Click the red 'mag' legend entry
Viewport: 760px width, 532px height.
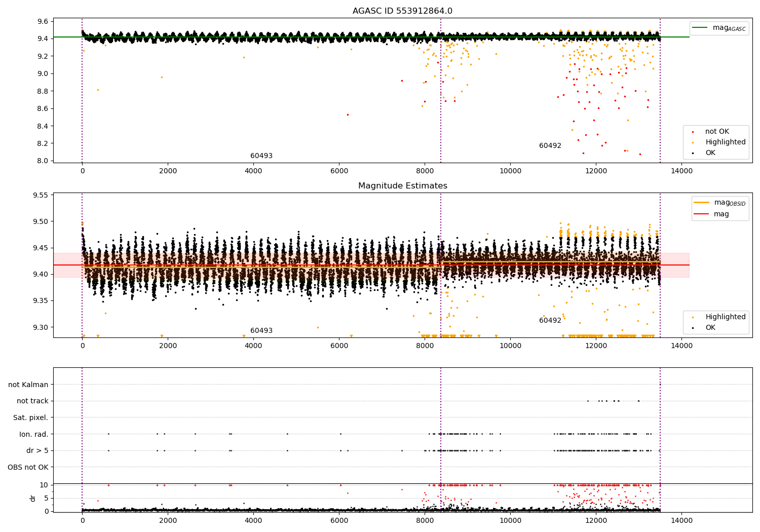click(x=712, y=214)
